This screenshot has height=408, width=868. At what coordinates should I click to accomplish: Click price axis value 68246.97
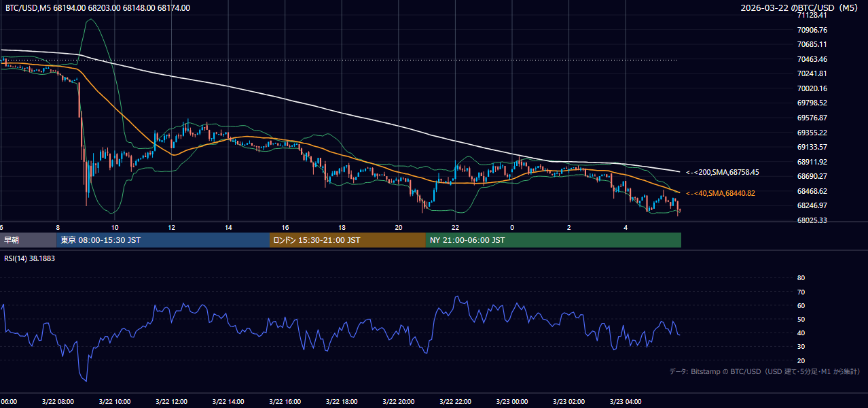812,205
